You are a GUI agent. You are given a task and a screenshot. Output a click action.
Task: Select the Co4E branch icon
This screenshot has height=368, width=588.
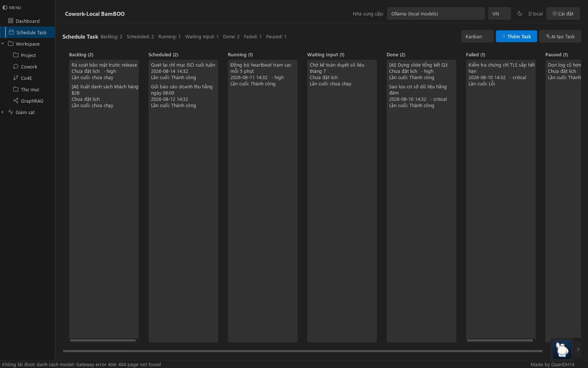(16, 78)
